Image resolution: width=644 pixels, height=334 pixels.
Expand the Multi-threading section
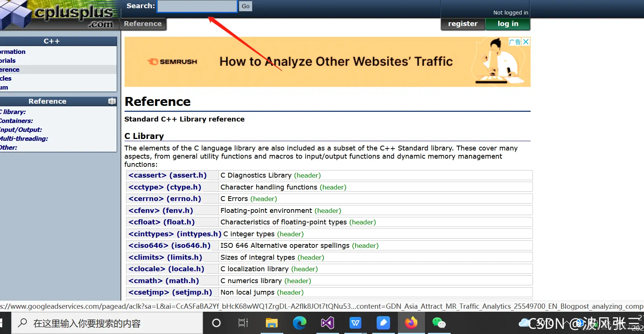point(24,139)
